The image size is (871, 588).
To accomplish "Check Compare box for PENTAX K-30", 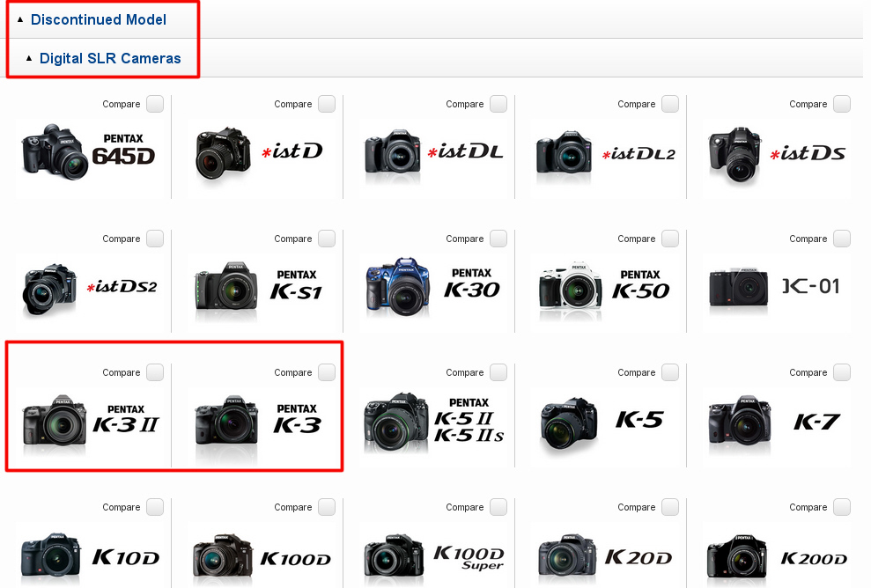I will click(498, 239).
